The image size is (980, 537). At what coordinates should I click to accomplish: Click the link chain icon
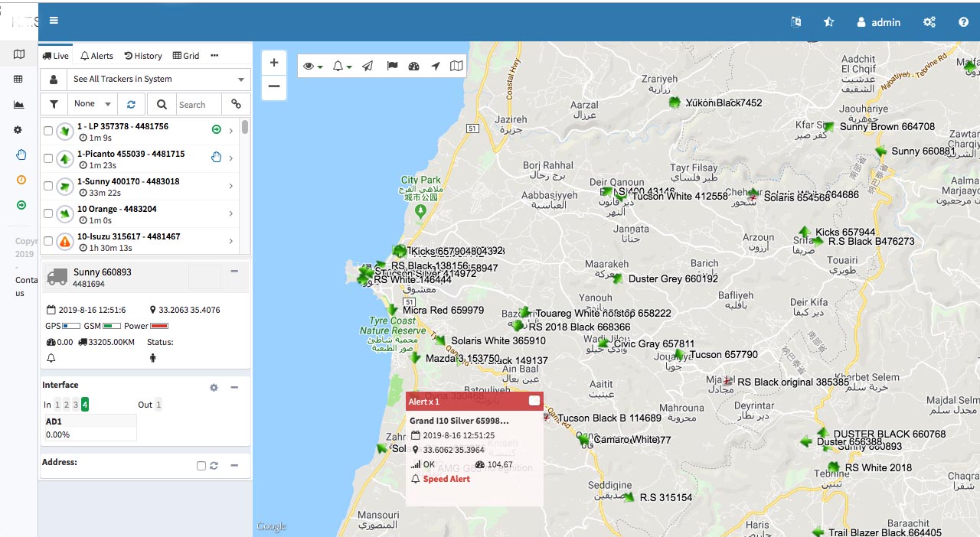coord(237,104)
